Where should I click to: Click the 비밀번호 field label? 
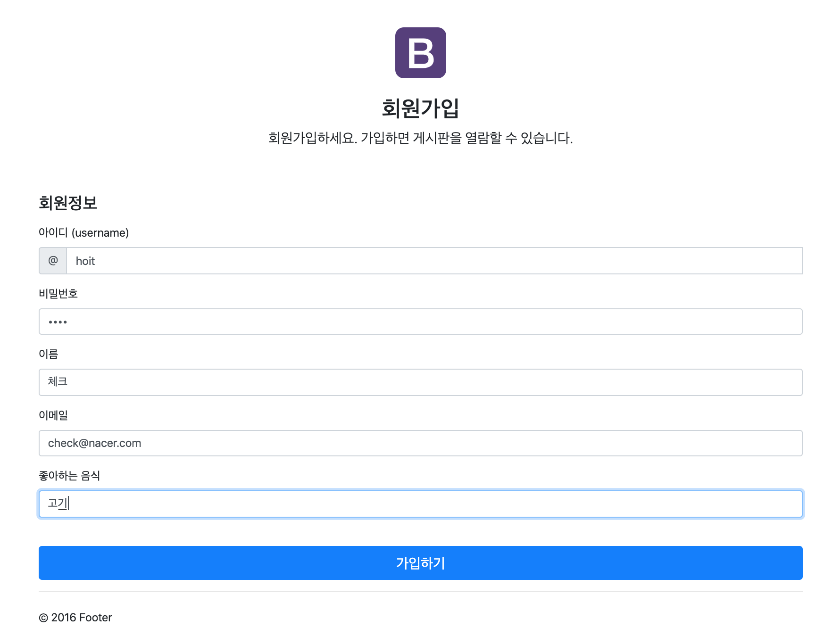tap(58, 294)
